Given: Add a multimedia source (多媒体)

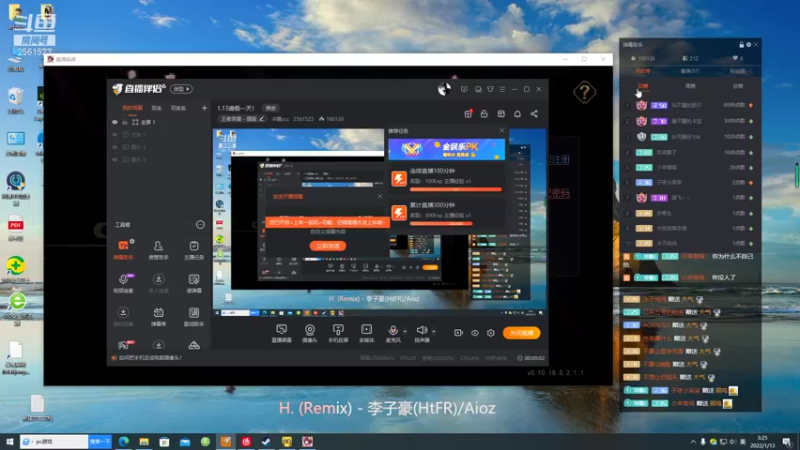Looking at the screenshot, I should pyautogui.click(x=366, y=333).
